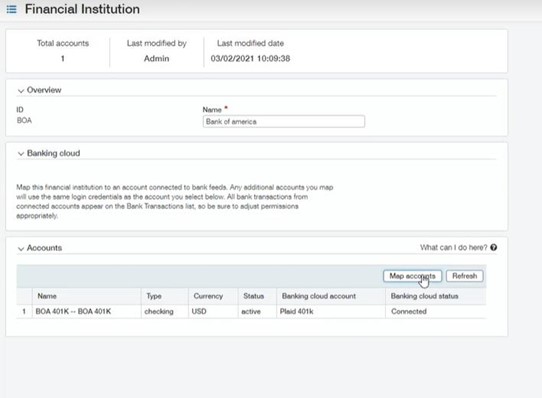Open the What can I do here link
542x398 pixels.
click(454, 247)
